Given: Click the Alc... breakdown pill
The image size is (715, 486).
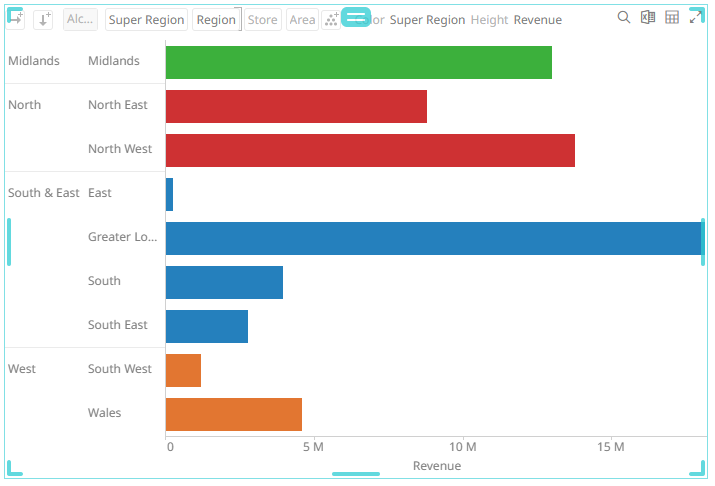Looking at the screenshot, I should pyautogui.click(x=80, y=20).
